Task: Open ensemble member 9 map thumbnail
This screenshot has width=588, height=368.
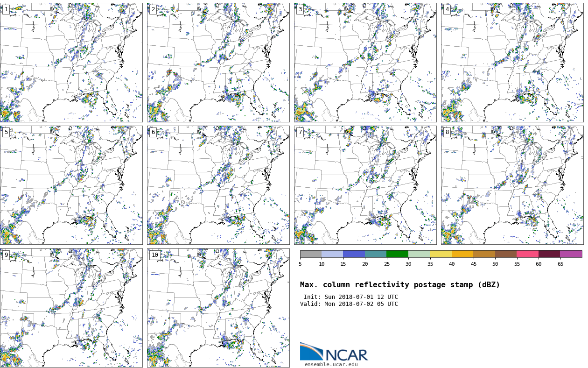Action: (x=71, y=308)
